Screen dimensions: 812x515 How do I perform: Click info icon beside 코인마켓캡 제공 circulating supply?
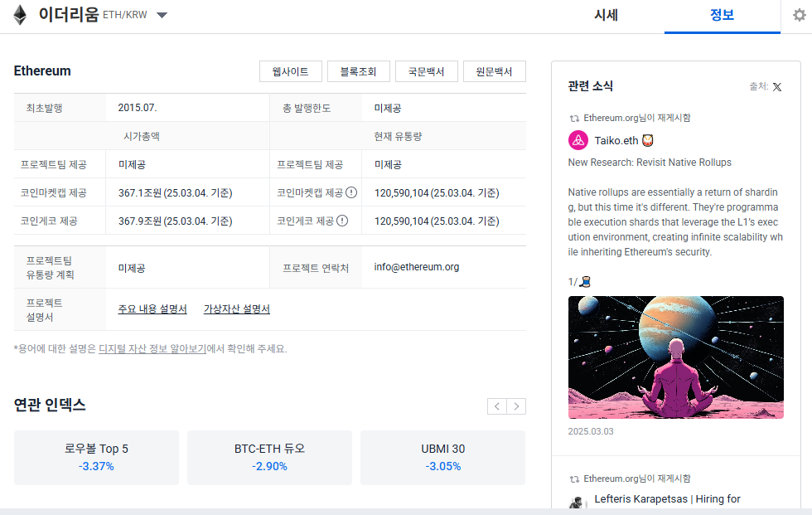pyautogui.click(x=351, y=192)
